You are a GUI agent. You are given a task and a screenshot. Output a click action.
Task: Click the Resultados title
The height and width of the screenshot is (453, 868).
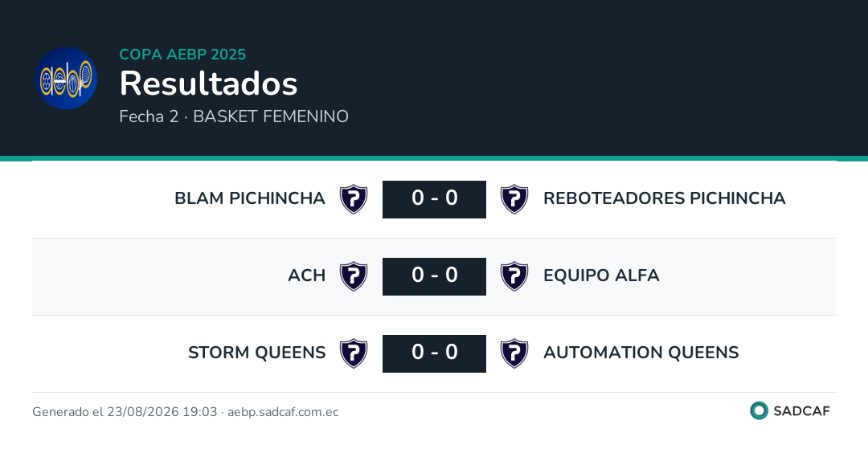[x=209, y=84]
